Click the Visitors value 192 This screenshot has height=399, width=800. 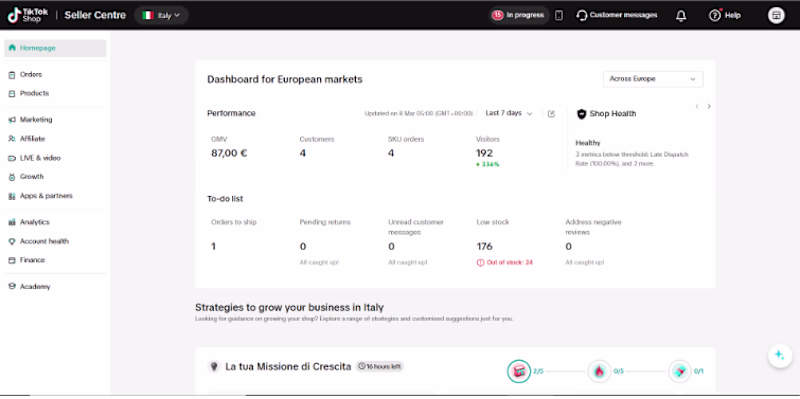point(484,153)
